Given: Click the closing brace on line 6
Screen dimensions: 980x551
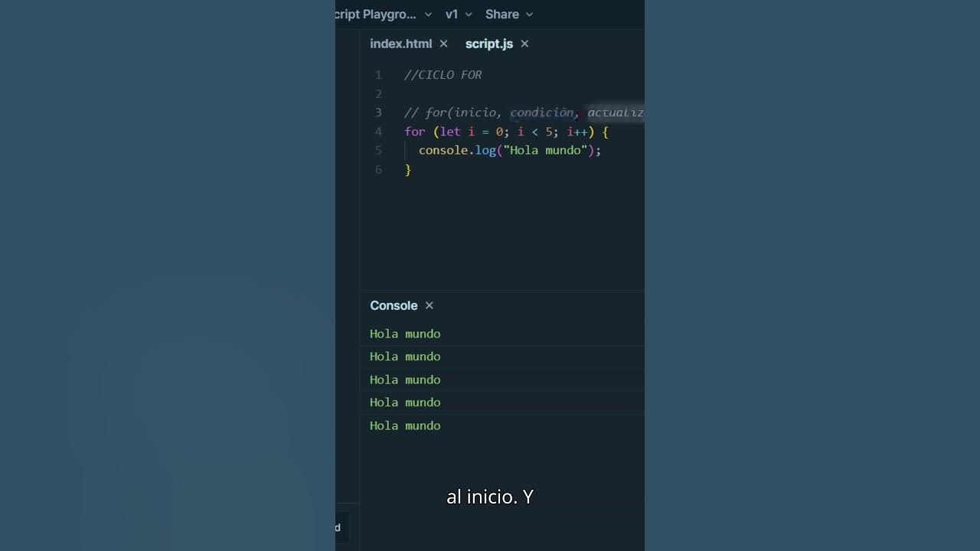Looking at the screenshot, I should 408,170.
